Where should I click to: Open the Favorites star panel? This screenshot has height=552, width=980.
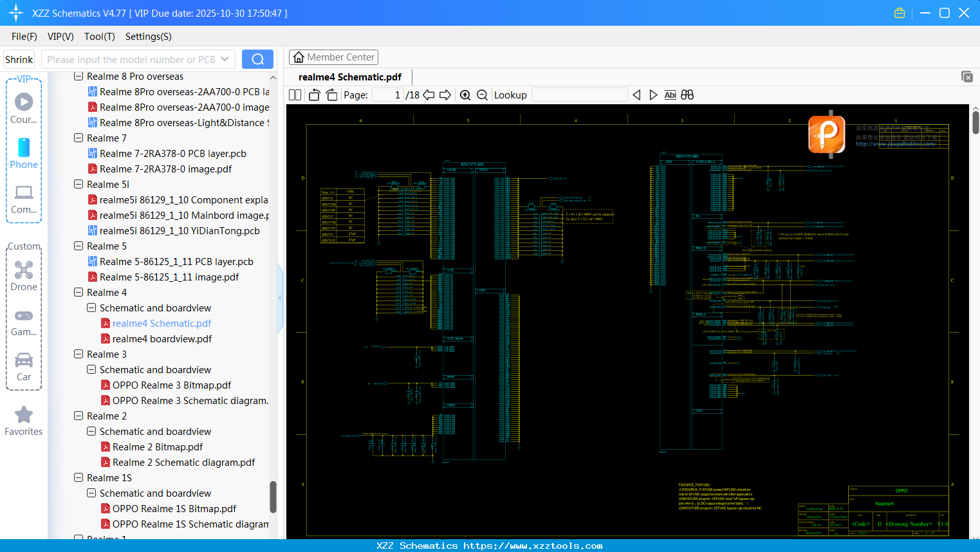pyautogui.click(x=24, y=421)
